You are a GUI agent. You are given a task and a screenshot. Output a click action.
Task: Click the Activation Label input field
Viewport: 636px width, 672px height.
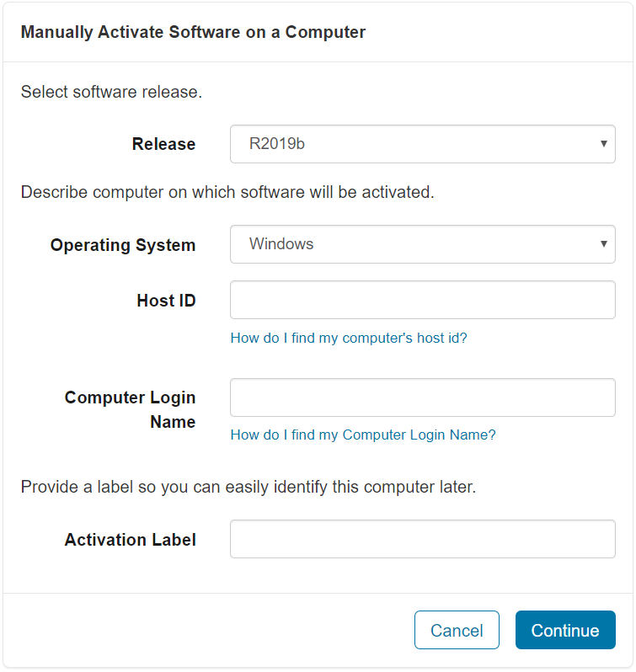coord(423,539)
